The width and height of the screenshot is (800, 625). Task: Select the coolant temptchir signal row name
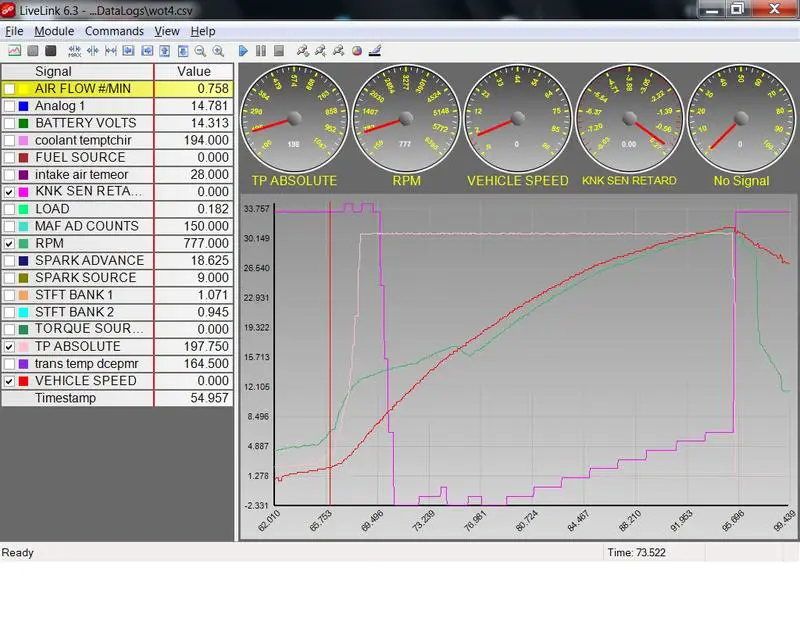(x=83, y=140)
